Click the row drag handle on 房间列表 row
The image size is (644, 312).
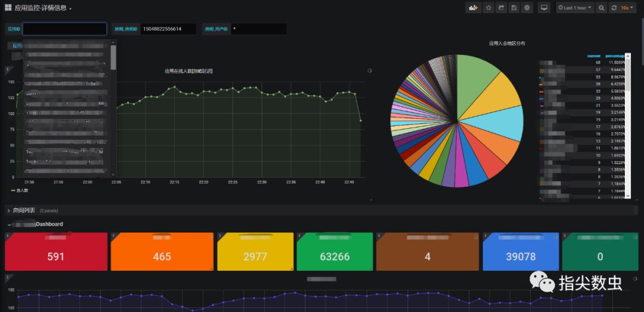[x=636, y=211]
